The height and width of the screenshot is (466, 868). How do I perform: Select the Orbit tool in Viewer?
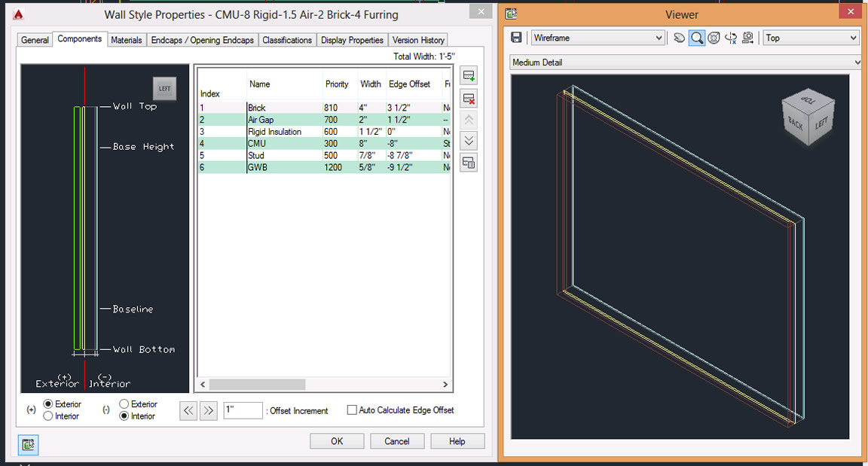(x=714, y=38)
